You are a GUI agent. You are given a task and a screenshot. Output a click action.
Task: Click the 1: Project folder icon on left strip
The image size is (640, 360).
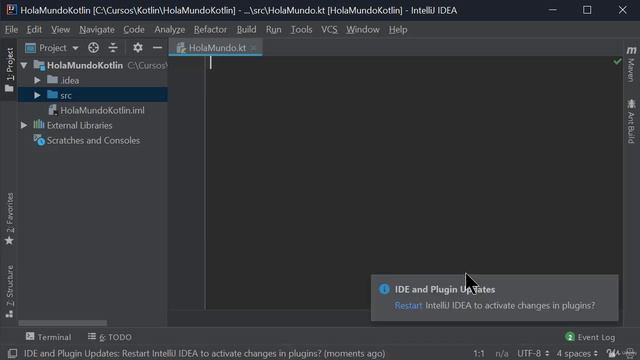click(x=9, y=88)
